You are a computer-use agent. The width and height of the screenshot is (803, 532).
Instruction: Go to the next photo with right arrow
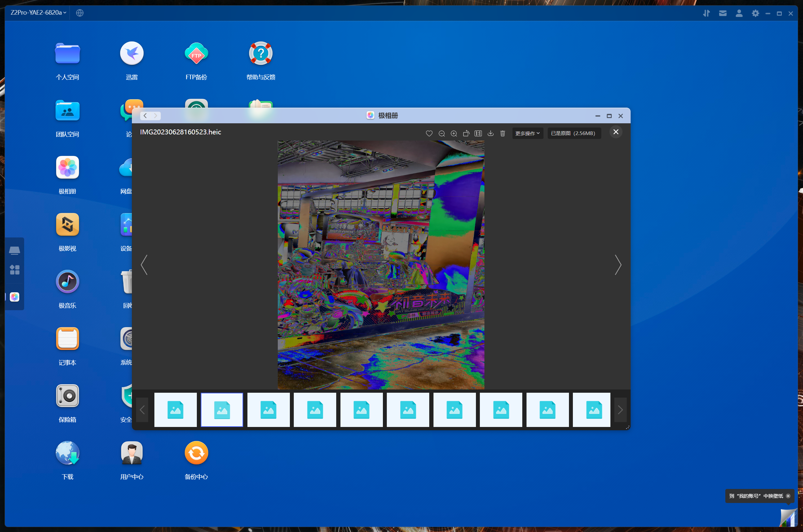[618, 265]
